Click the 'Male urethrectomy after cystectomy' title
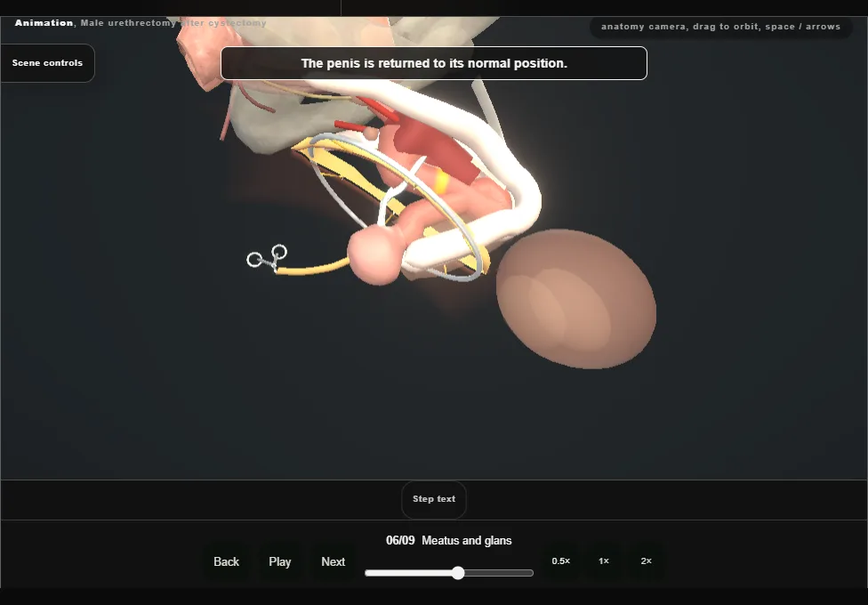Image resolution: width=868 pixels, height=605 pixels. 173,23
